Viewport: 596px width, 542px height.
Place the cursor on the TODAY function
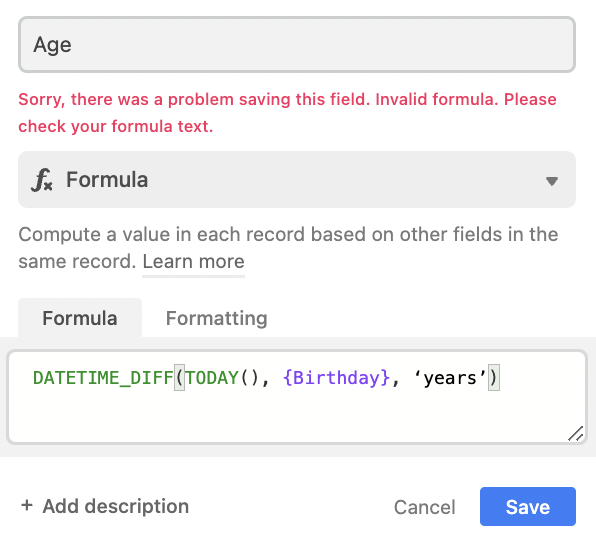(212, 378)
